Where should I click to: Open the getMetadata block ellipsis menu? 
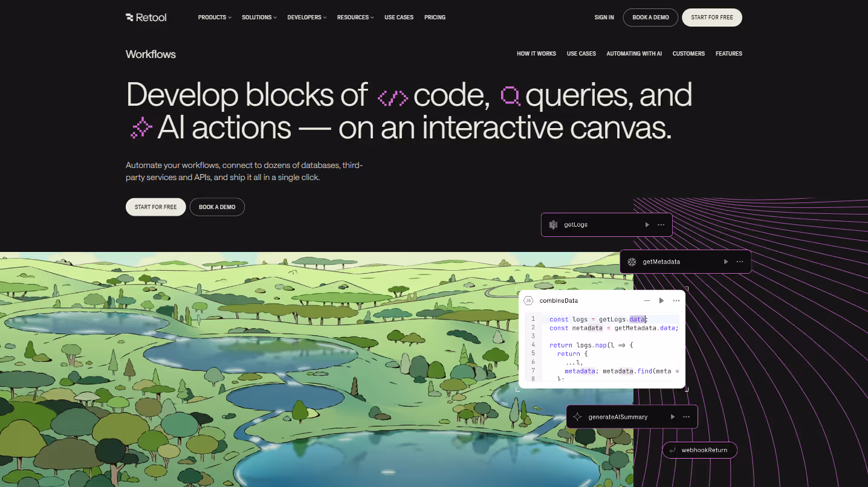pyautogui.click(x=740, y=262)
